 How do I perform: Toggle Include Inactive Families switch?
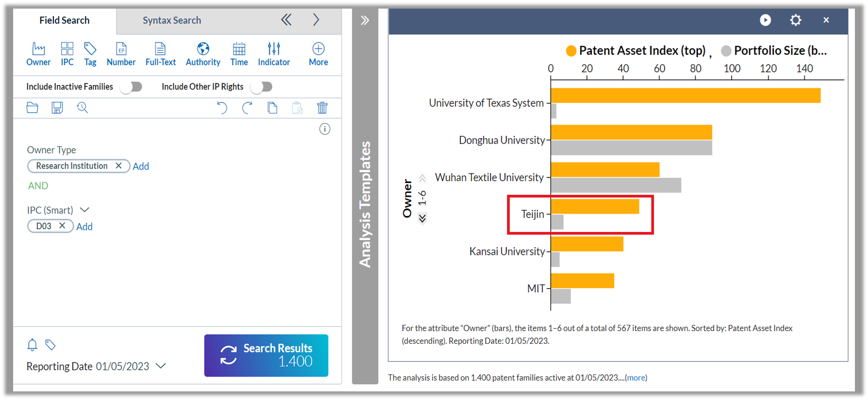pos(132,87)
